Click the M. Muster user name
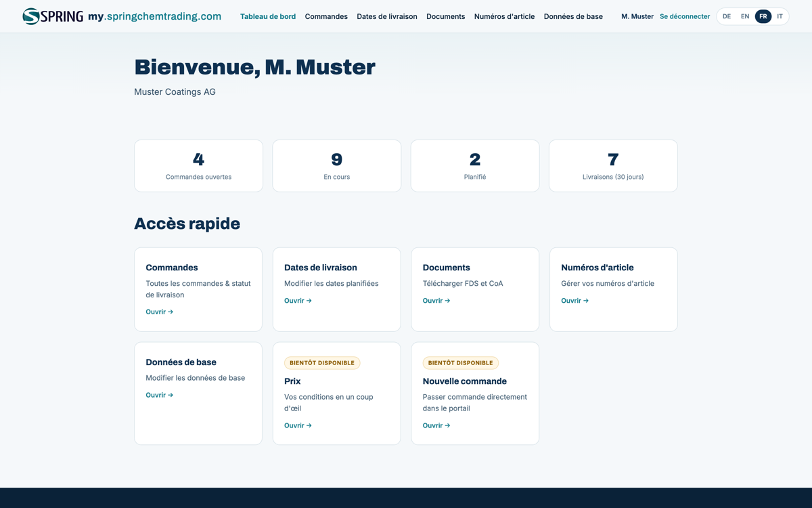 (637, 16)
